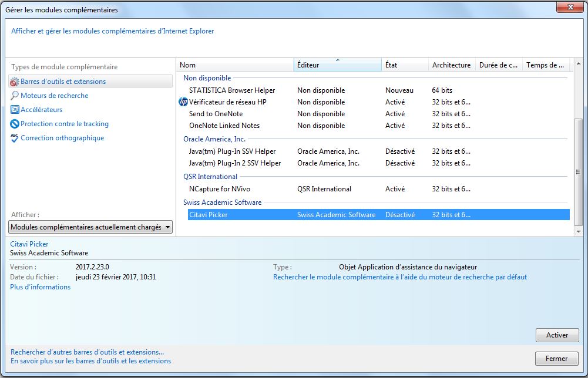
Task: Click the QSR International publisher cell for NCapture
Action: [324, 189]
